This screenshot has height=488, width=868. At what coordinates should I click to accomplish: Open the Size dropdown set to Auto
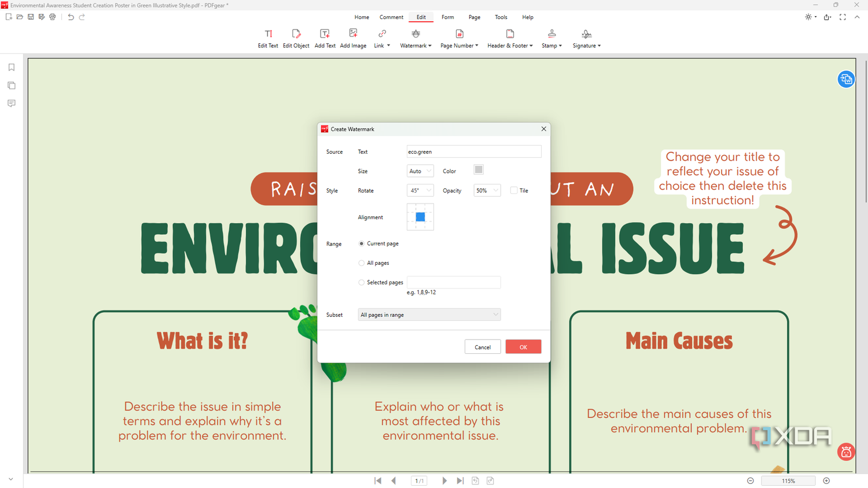point(420,171)
